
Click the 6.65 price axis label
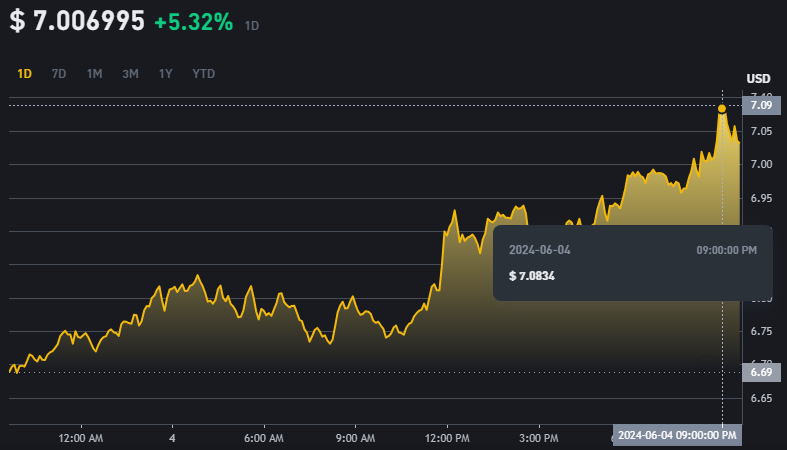tap(760, 398)
